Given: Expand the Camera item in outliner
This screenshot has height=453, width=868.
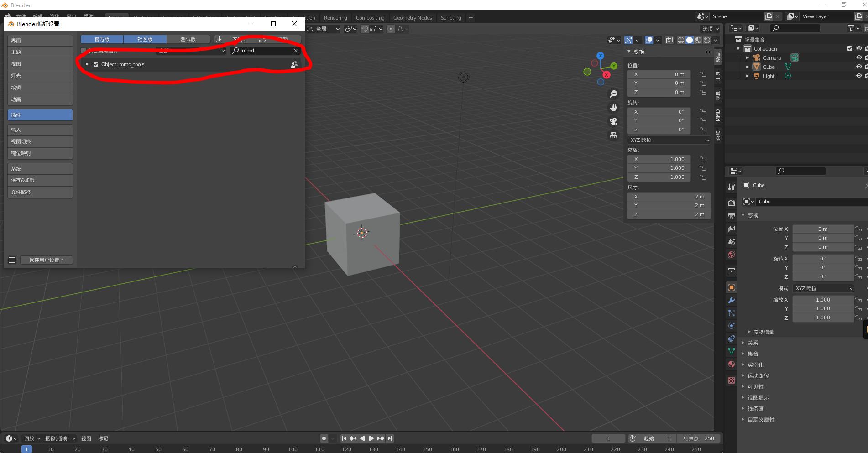Looking at the screenshot, I should coord(747,58).
